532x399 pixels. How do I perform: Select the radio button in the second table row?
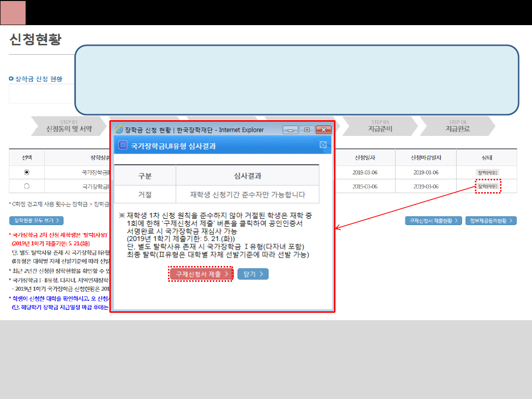click(x=27, y=186)
